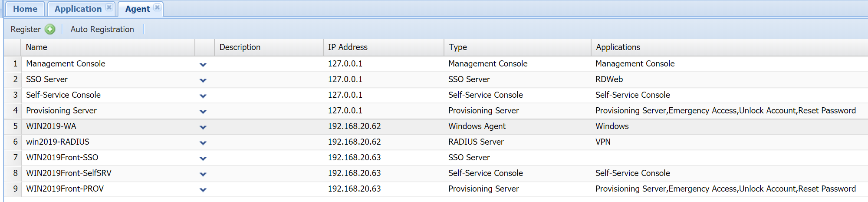Close the Agent tab with its x icon
The height and width of the screenshot is (202, 868).
click(x=157, y=7)
